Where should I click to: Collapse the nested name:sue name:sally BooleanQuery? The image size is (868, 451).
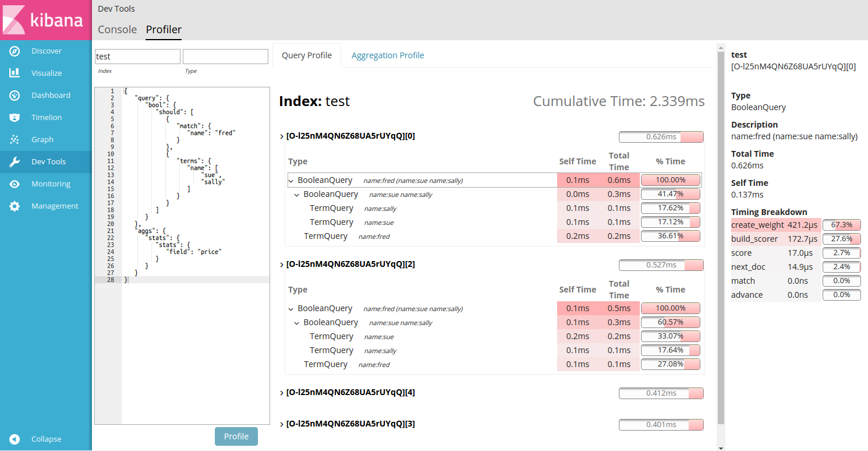(x=297, y=194)
